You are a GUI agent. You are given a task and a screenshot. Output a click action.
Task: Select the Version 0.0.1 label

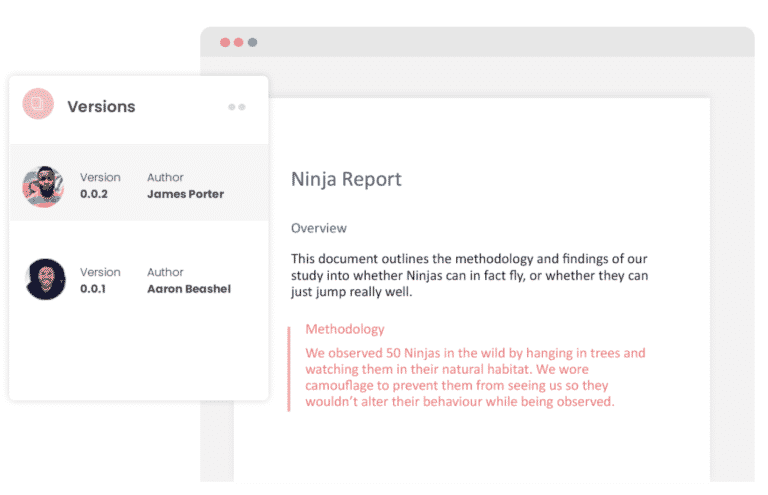[100, 280]
